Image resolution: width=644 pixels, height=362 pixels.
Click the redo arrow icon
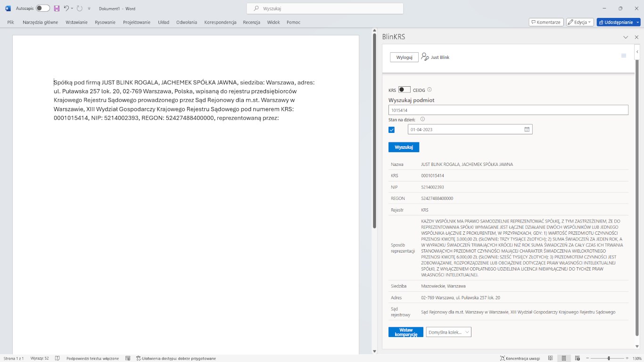(79, 8)
